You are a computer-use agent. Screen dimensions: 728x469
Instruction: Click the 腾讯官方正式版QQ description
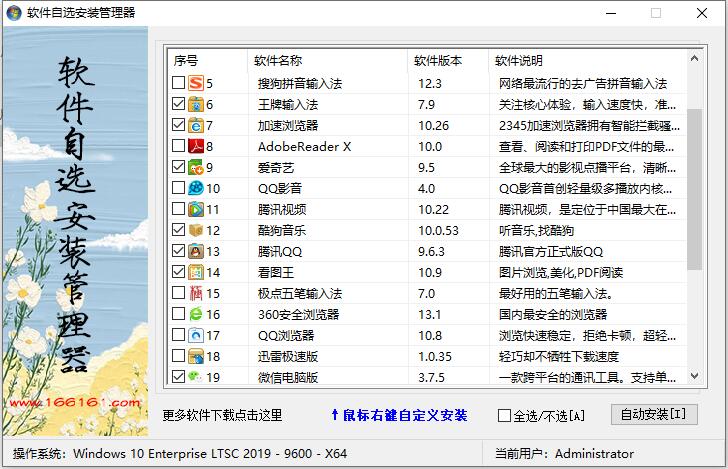551,252
